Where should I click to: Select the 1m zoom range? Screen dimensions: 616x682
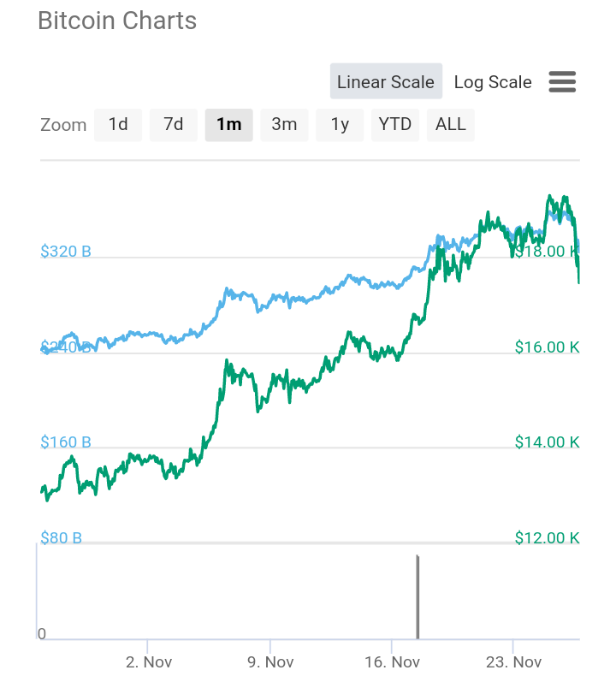[229, 125]
